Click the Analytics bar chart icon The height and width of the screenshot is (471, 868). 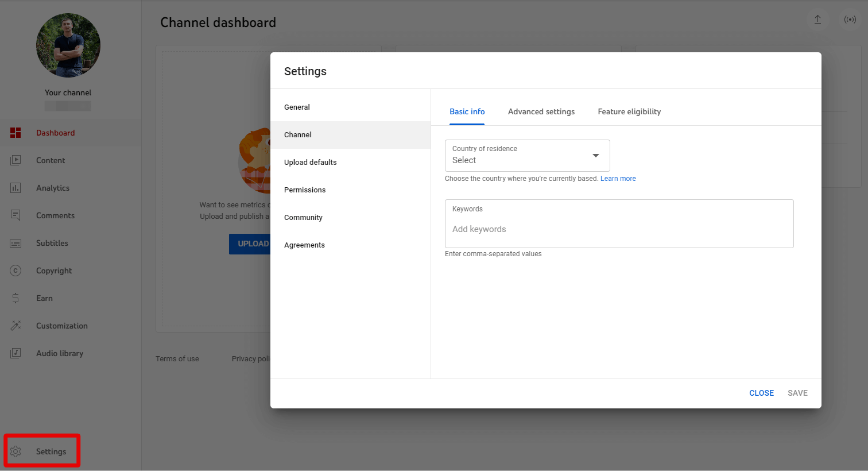(x=15, y=188)
